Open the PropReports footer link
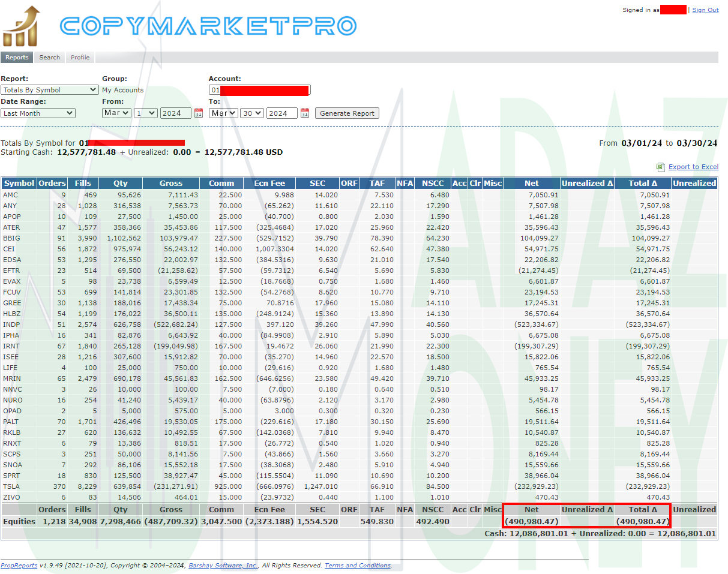This screenshot has width=728, height=574. click(x=19, y=566)
